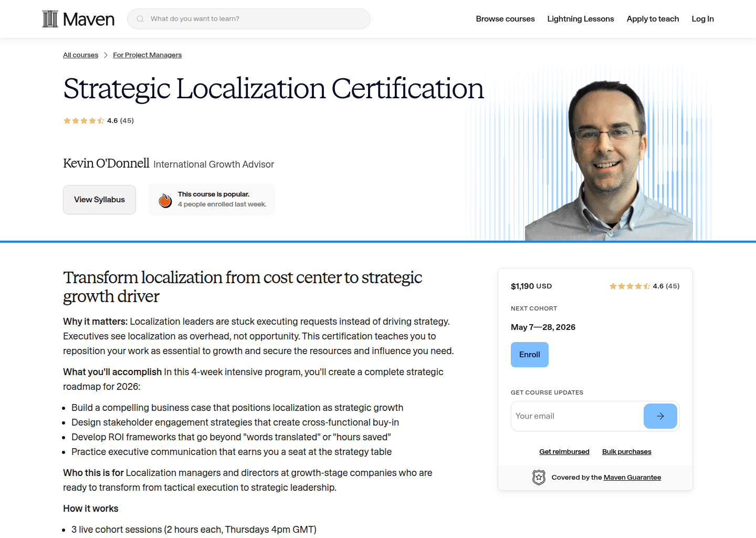Image resolution: width=756 pixels, height=538 pixels.
Task: Open the Bulk purchases link
Action: click(626, 451)
